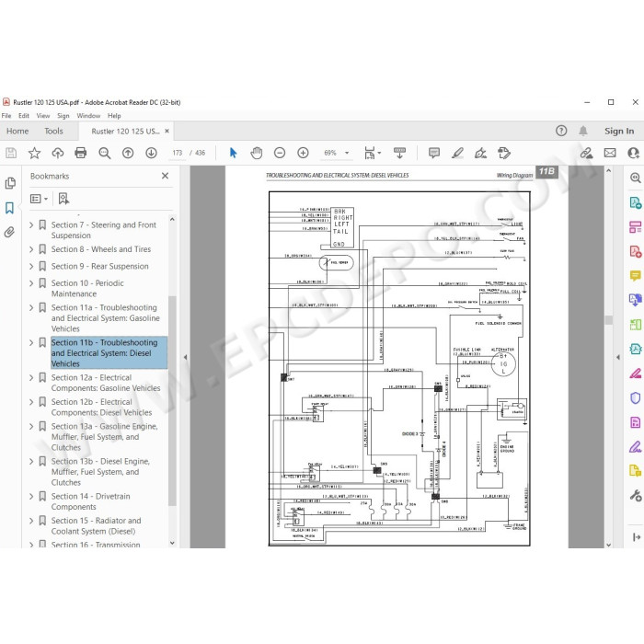This screenshot has height=644, width=644.
Task: Collapse the left navigation pane arrow
Action: pyautogui.click(x=185, y=357)
